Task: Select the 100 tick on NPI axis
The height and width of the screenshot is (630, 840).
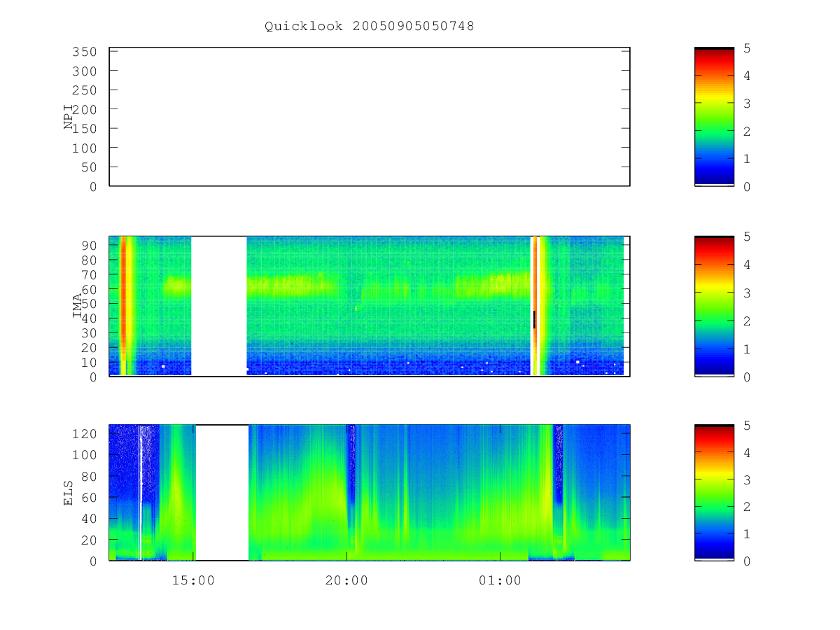Action: [x=83, y=148]
